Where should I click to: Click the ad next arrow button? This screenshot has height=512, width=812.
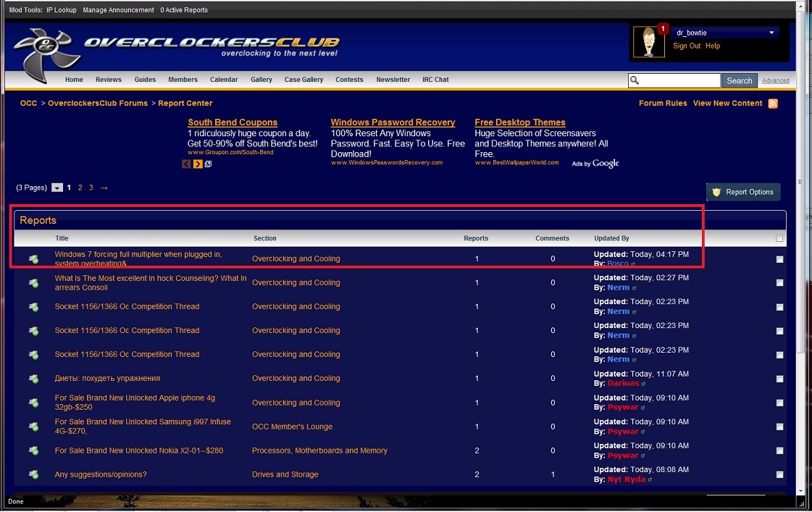(x=198, y=164)
